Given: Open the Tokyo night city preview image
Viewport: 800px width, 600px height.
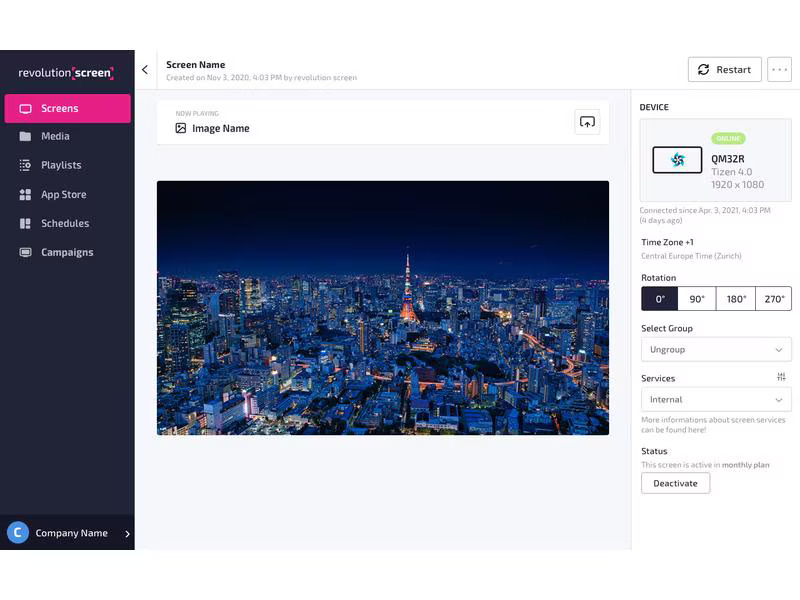Looking at the screenshot, I should pyautogui.click(x=383, y=308).
